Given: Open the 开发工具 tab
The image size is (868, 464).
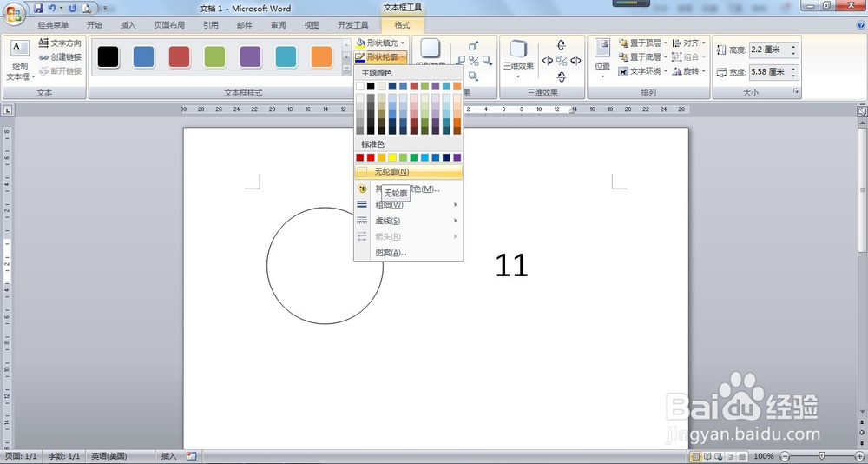Looking at the screenshot, I should [353, 25].
